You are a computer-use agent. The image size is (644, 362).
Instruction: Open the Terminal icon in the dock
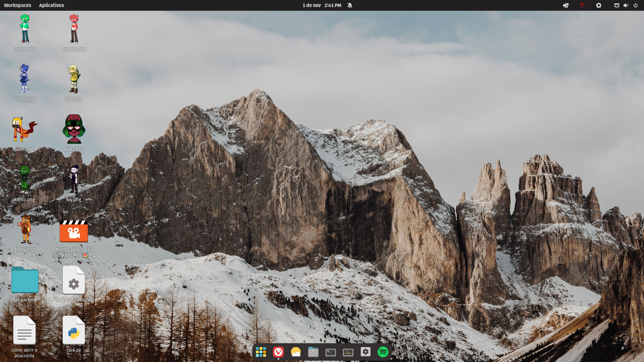[330, 352]
